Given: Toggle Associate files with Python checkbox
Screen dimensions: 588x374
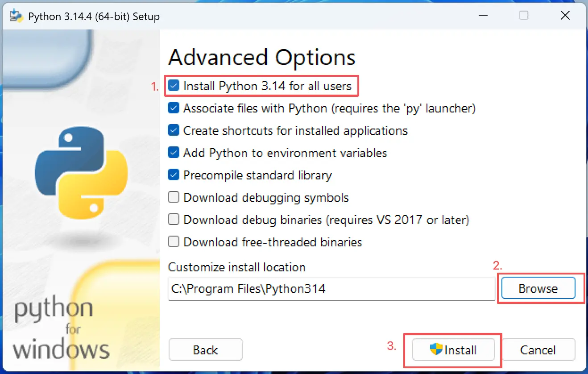Looking at the screenshot, I should 174,108.
